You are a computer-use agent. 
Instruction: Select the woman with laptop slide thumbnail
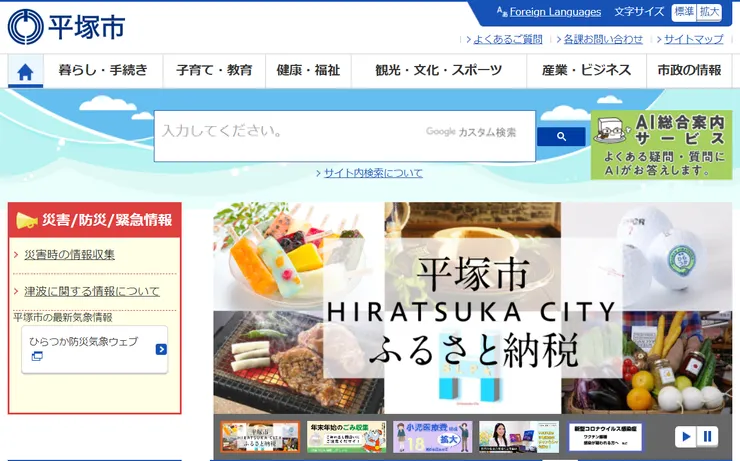tap(519, 437)
